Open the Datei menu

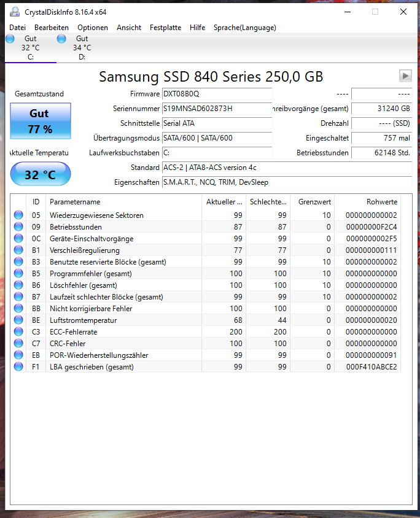[18, 28]
